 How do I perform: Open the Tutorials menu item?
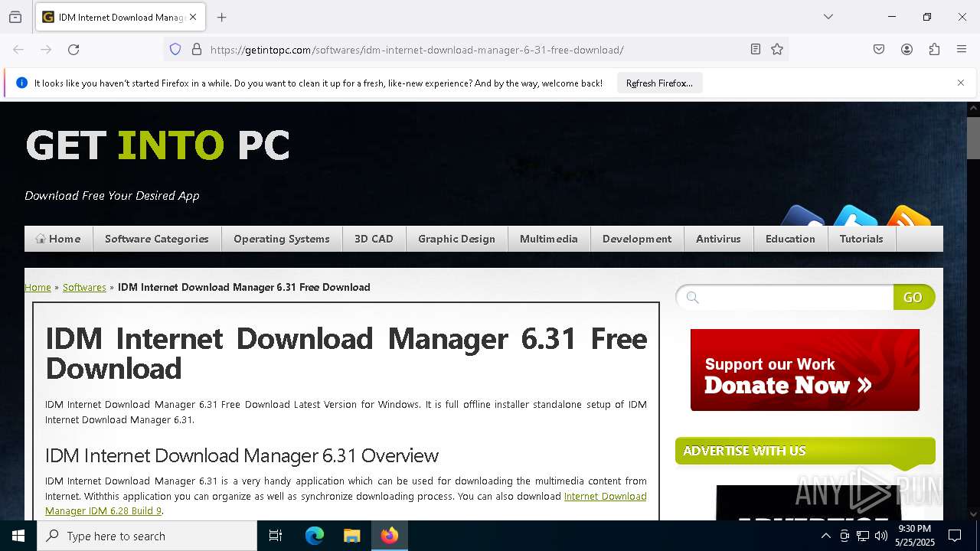pyautogui.click(x=861, y=239)
